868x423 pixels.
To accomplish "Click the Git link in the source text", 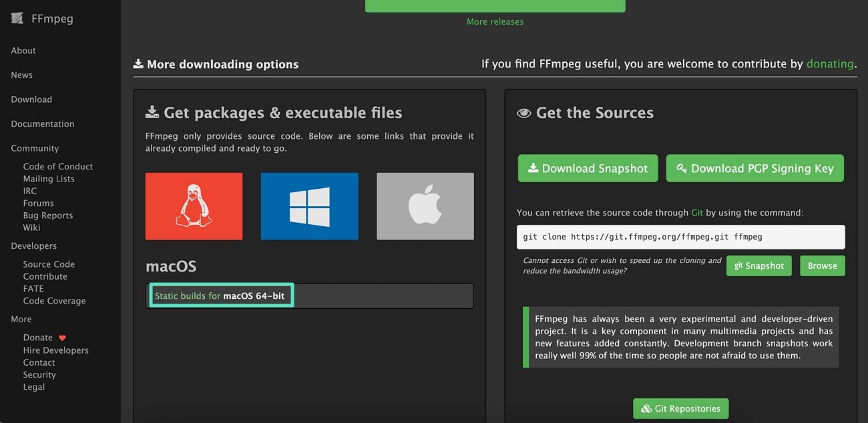I will [x=697, y=213].
